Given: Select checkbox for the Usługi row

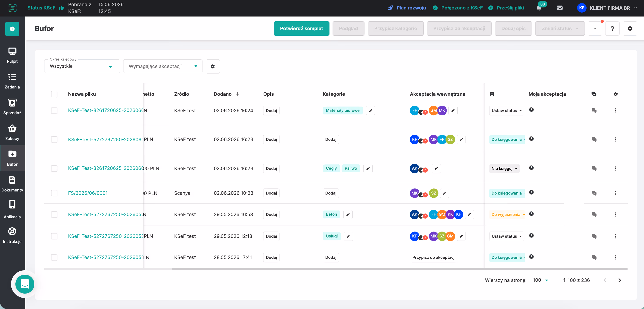Looking at the screenshot, I should (54, 236).
